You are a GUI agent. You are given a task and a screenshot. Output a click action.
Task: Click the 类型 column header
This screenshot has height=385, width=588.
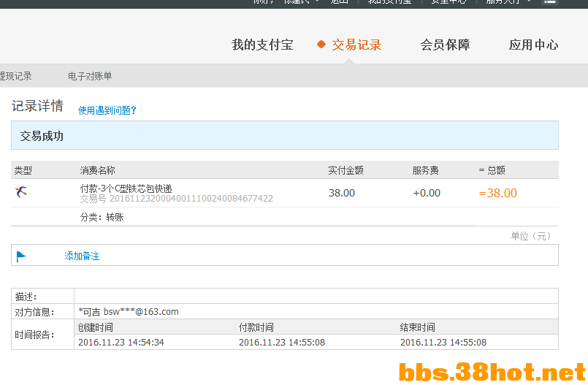point(23,170)
